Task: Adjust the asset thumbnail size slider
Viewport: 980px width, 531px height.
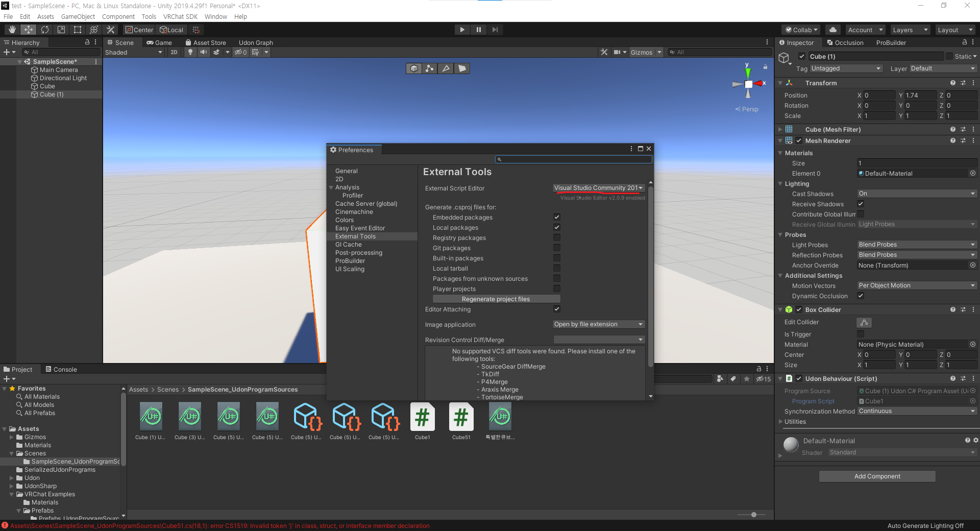Action: click(x=753, y=515)
